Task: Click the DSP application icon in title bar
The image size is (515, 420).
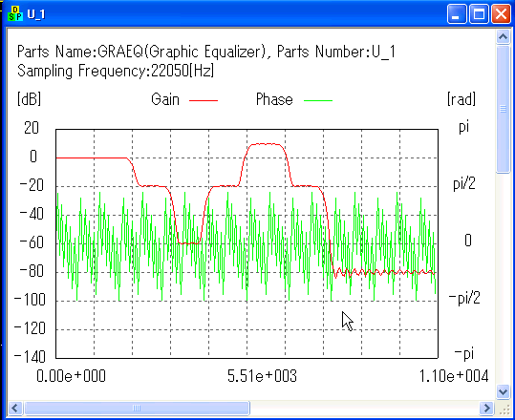Action: click(15, 13)
